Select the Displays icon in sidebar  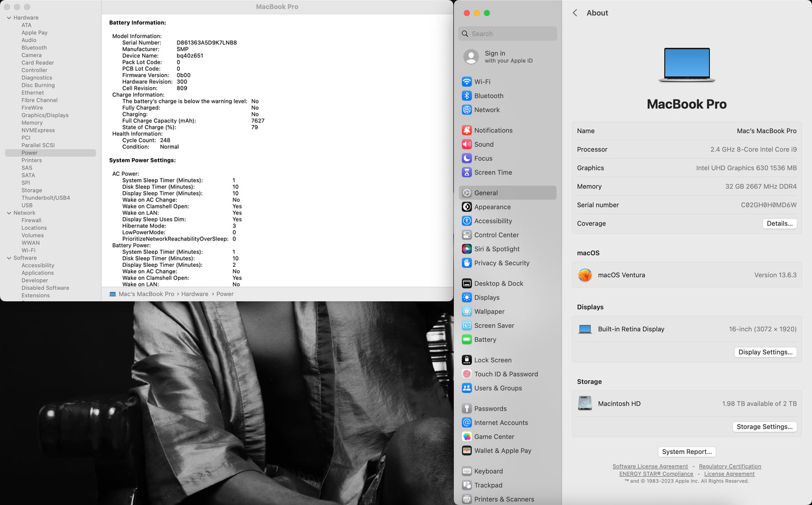pos(466,297)
